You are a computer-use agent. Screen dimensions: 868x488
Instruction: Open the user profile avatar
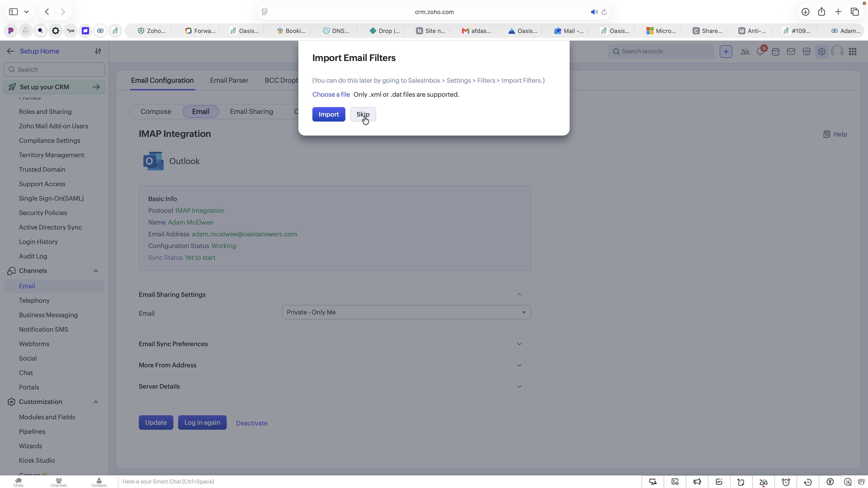tap(837, 52)
